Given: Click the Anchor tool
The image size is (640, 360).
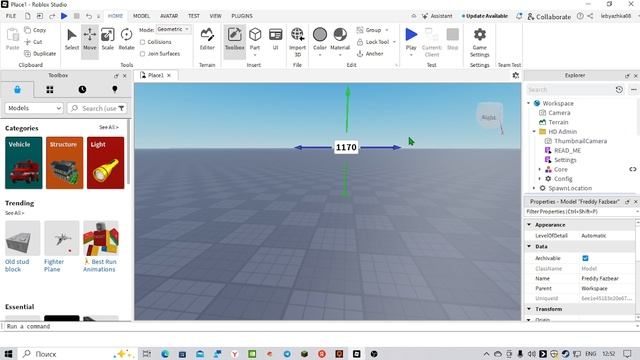Looking at the screenshot, I should [x=370, y=53].
